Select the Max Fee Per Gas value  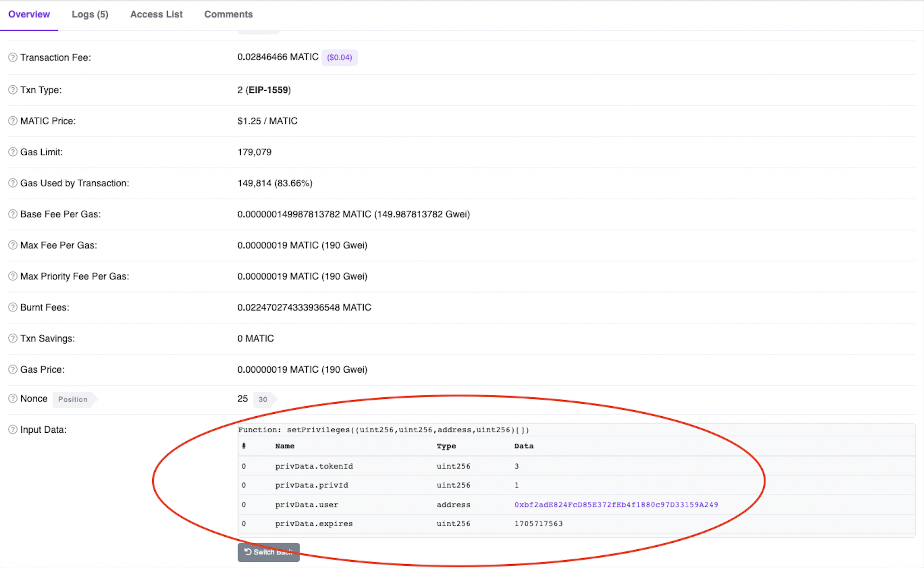[x=302, y=245]
